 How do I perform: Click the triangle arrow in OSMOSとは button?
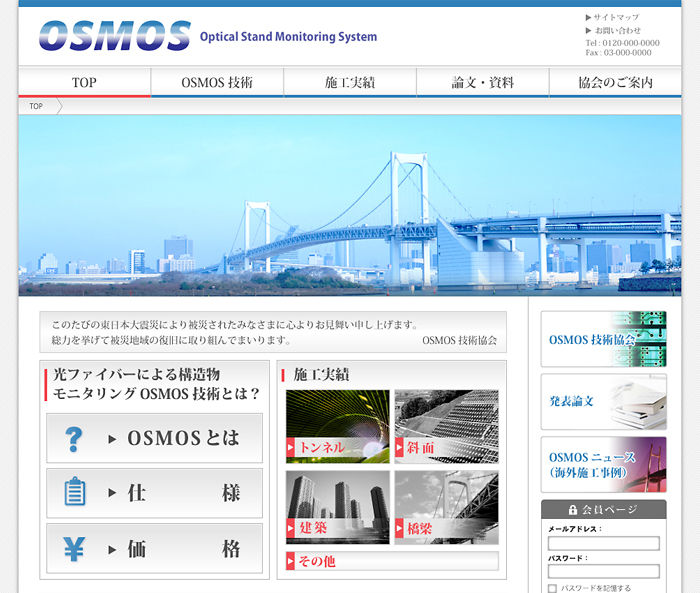112,439
